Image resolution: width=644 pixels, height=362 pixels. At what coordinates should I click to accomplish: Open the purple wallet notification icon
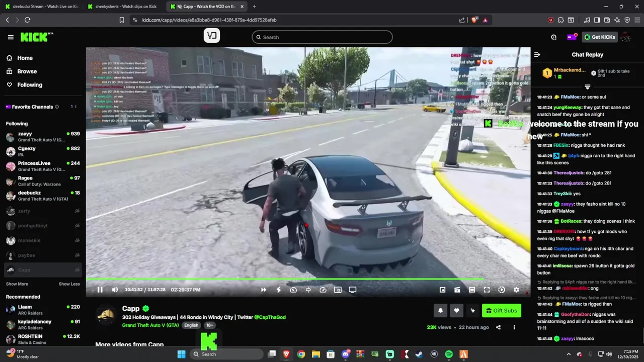coord(572,37)
